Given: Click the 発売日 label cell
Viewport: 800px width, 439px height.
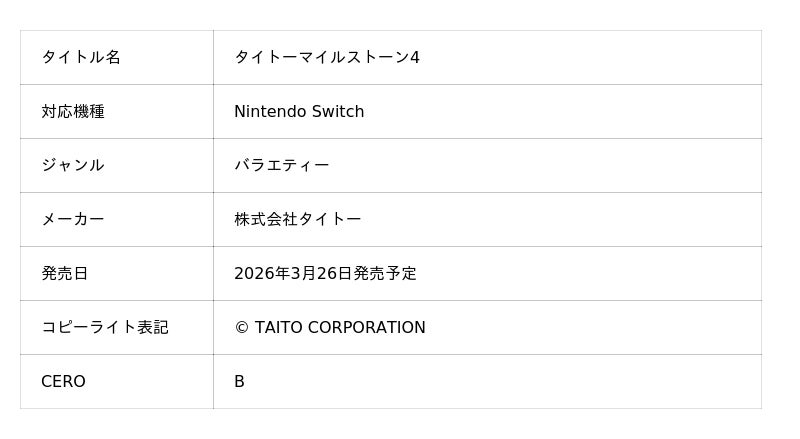Looking at the screenshot, I should tap(65, 274).
